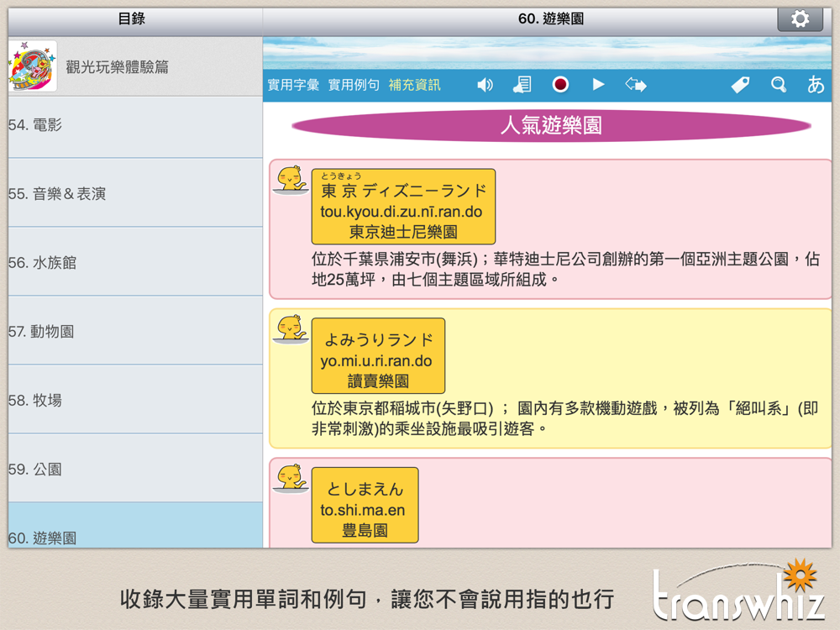Switch to the 實用例句 tab
The image size is (840, 630).
pos(354,85)
